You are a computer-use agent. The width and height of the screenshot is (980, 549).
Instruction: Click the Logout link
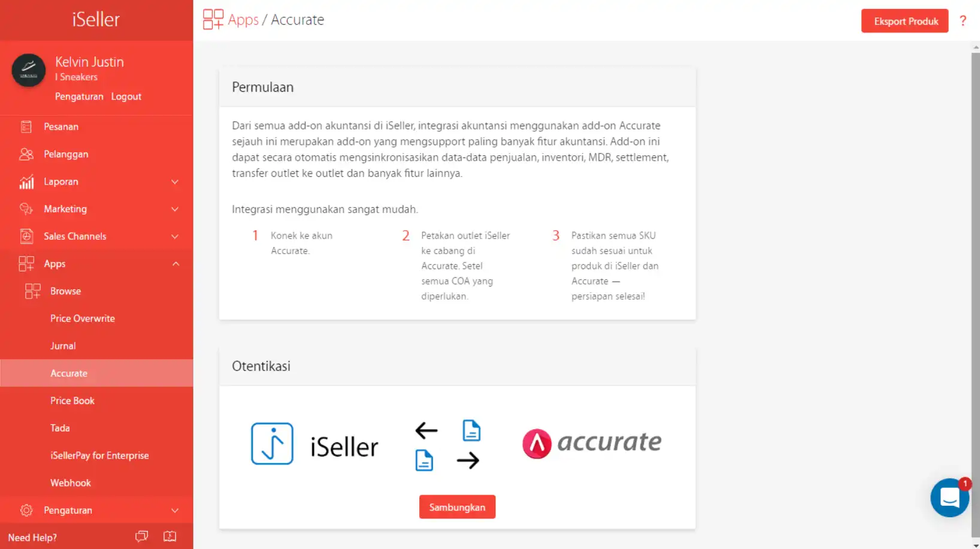click(126, 96)
